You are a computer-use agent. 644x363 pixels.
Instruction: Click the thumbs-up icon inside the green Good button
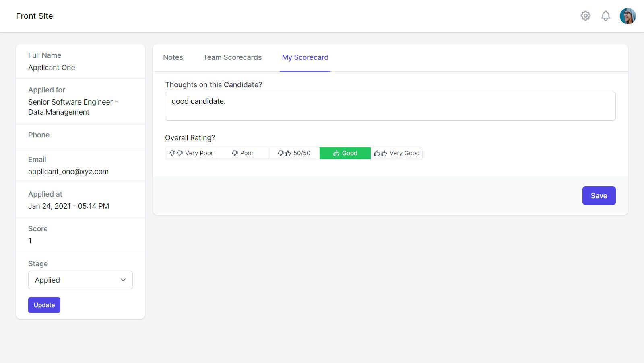pyautogui.click(x=336, y=153)
